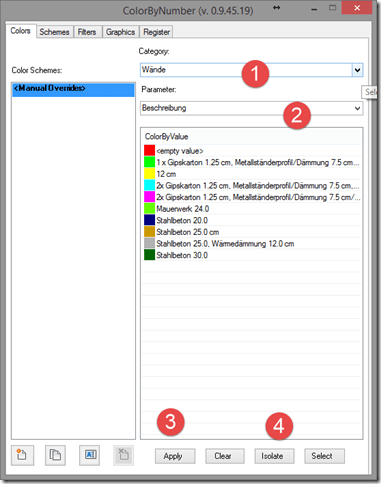Expand the Parameter dropdown showing Beschreibung
381x484 pixels.
357,108
